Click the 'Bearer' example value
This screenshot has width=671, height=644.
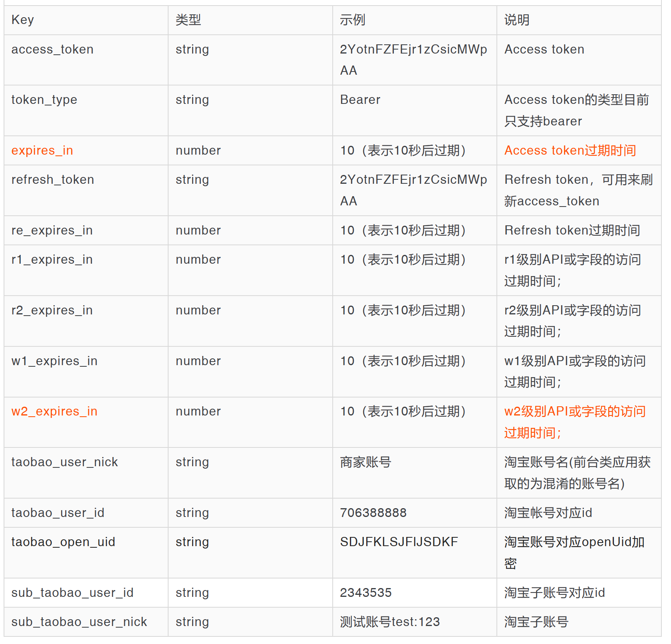360,100
